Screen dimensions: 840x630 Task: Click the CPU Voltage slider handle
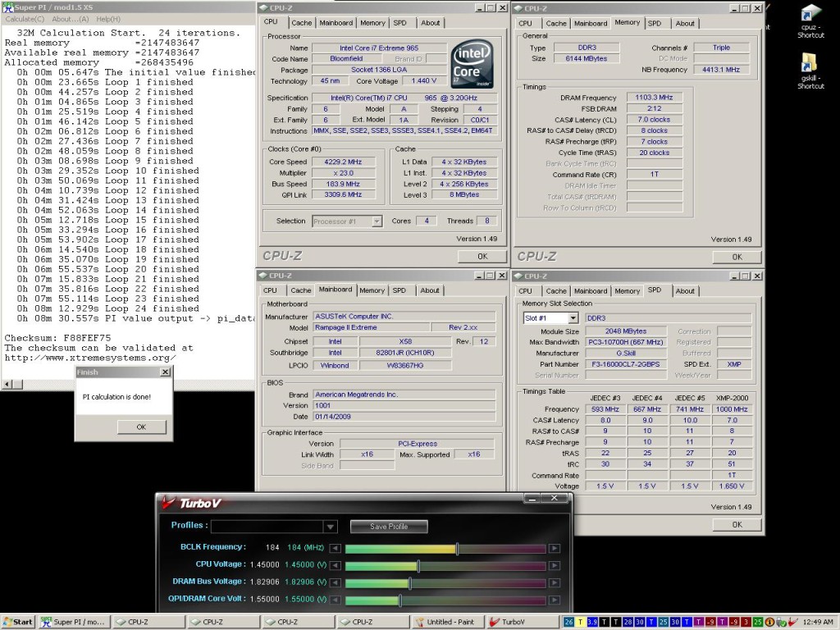coord(418,565)
